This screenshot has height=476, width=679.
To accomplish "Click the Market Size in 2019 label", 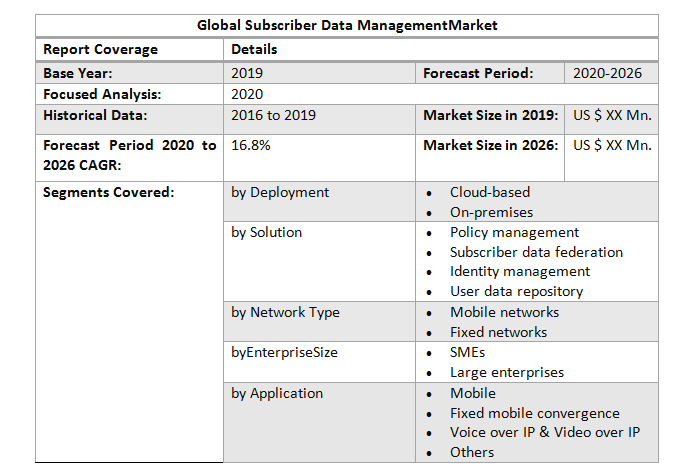I will click(490, 115).
